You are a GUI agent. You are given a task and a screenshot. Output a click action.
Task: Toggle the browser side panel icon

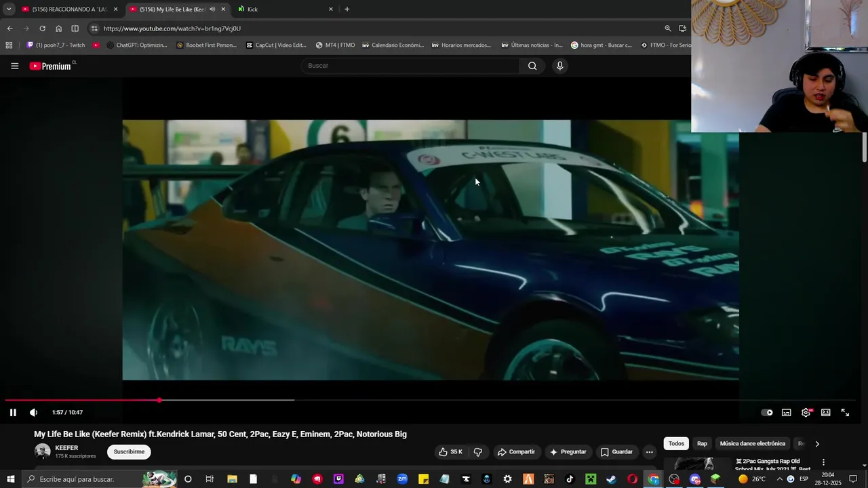click(75, 28)
